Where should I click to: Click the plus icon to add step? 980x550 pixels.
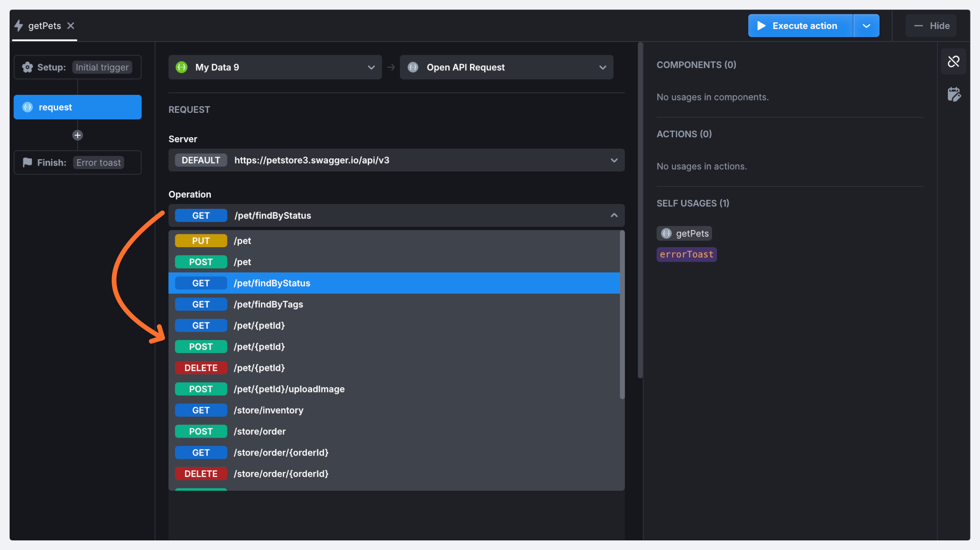tap(77, 135)
